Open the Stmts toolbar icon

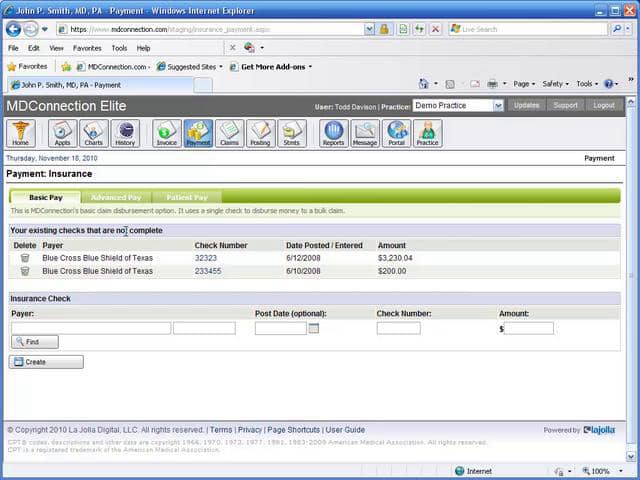point(292,133)
